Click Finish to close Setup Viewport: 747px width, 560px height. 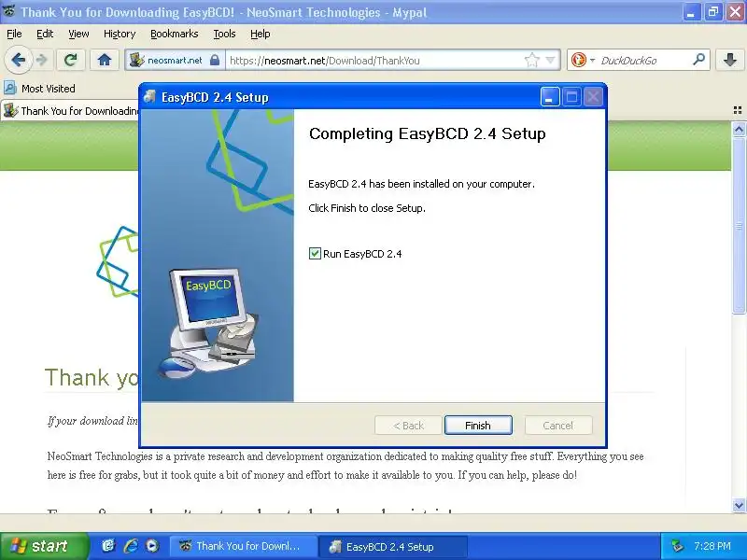tap(478, 426)
